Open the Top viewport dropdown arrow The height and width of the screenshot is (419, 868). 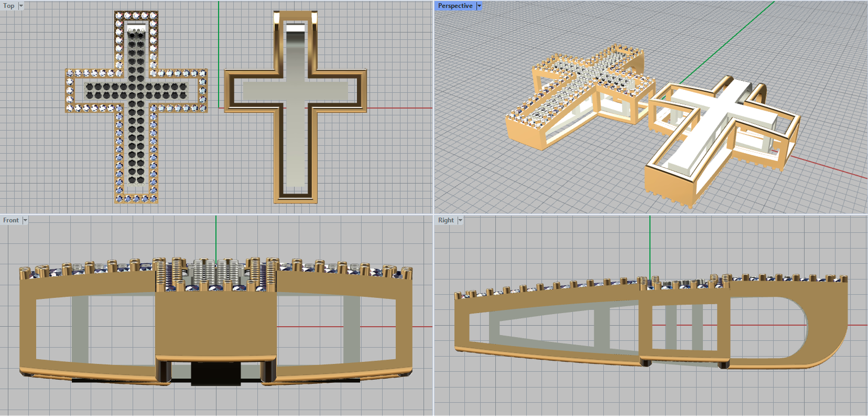[21, 6]
